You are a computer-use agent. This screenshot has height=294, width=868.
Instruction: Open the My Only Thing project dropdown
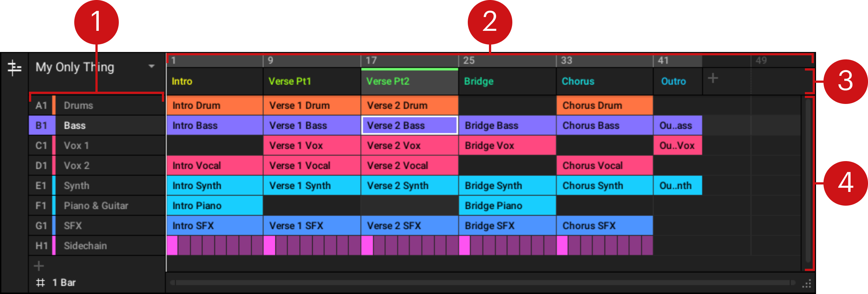pos(151,67)
